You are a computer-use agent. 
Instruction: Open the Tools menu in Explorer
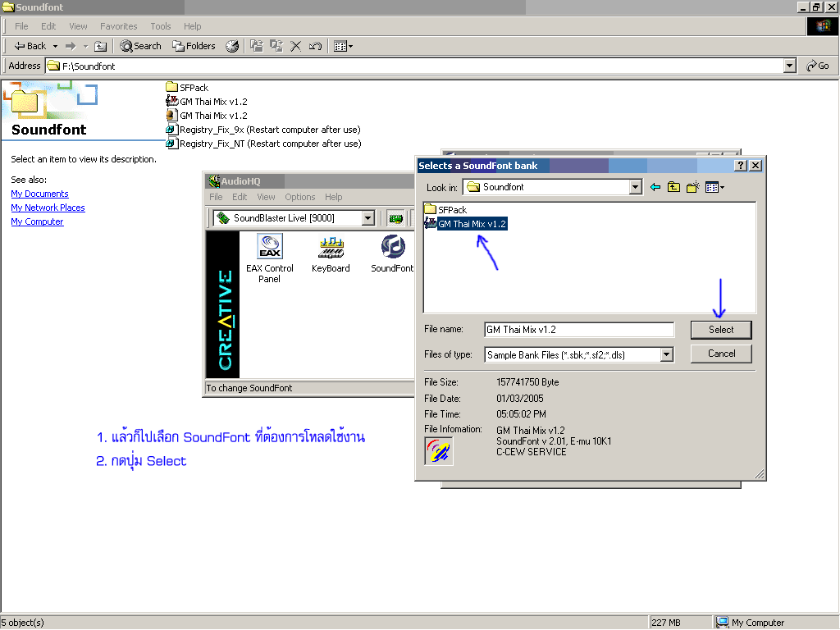tap(160, 26)
